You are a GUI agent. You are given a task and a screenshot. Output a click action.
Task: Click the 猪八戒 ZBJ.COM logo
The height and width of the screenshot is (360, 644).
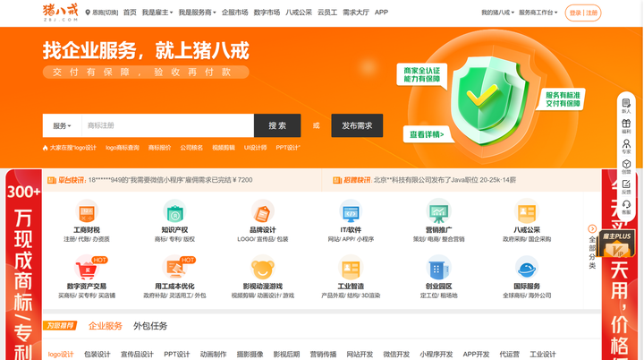[x=61, y=13]
